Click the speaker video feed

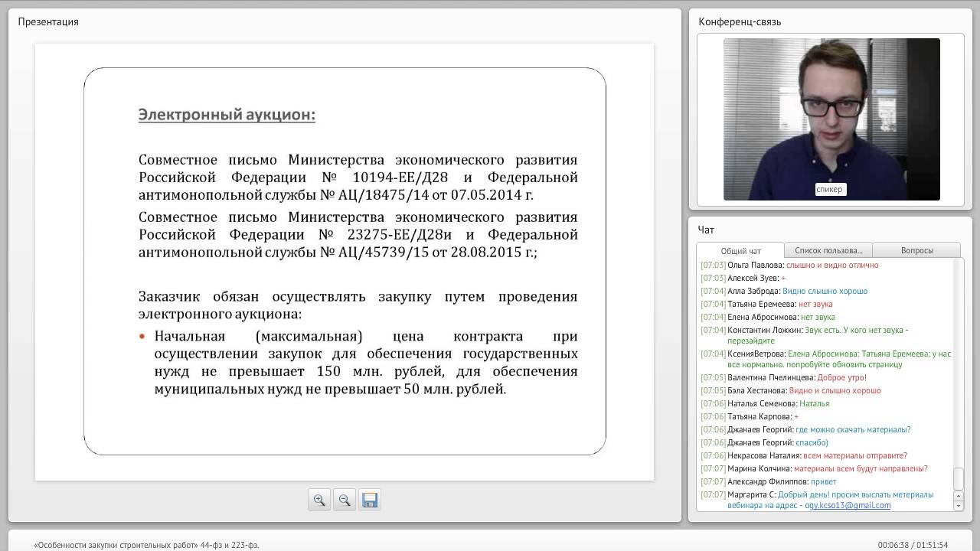pyautogui.click(x=831, y=119)
